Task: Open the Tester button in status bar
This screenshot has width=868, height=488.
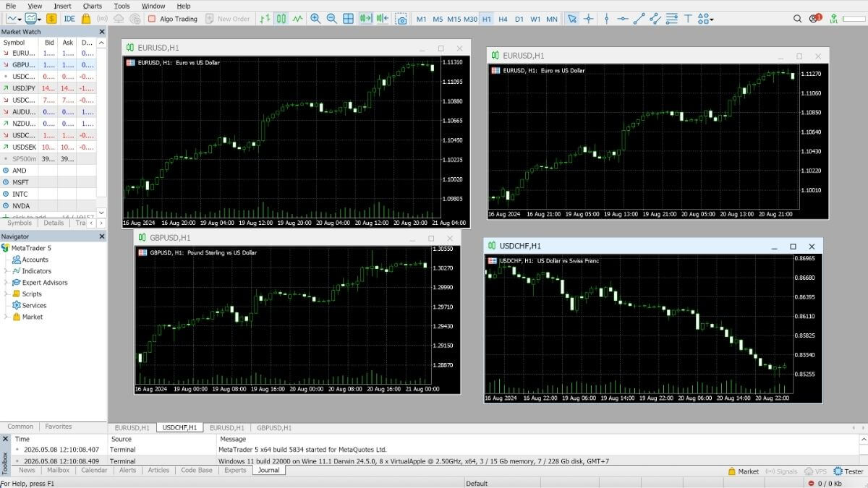Action: (848, 471)
